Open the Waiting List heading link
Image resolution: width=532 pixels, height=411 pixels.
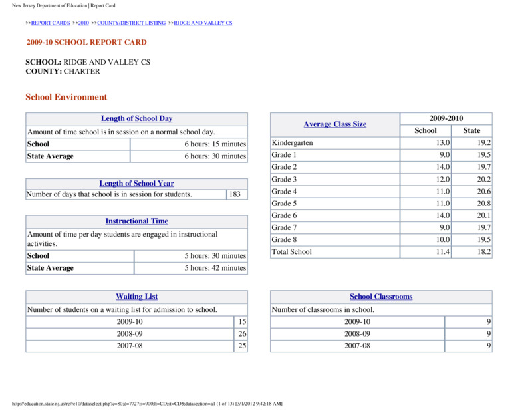coord(137,297)
